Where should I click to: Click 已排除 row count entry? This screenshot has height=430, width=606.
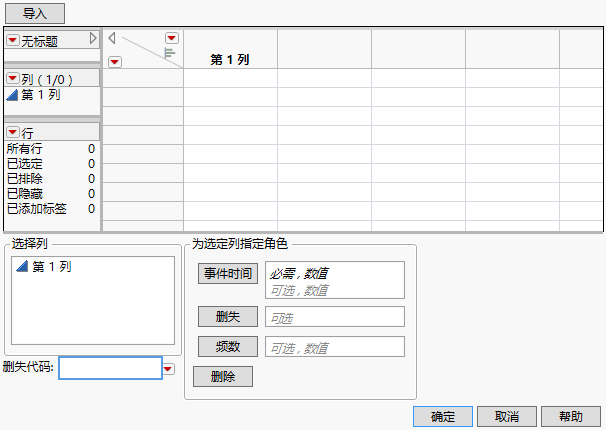[51, 179]
